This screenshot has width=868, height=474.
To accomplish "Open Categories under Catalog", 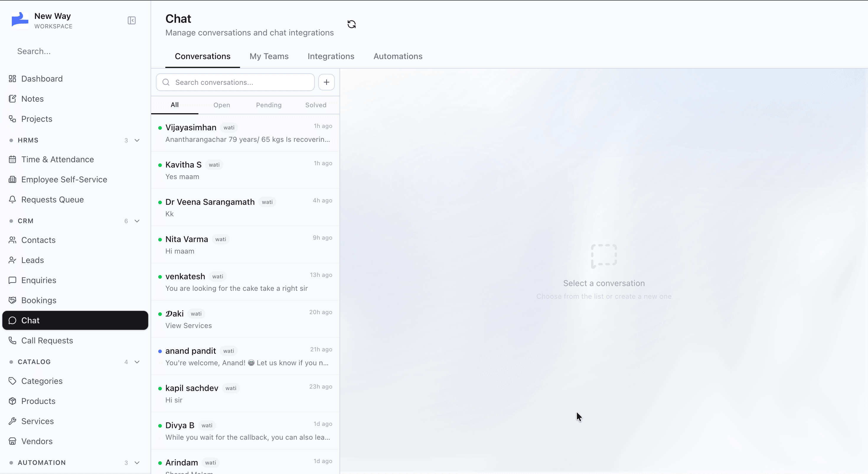I will pos(75,381).
